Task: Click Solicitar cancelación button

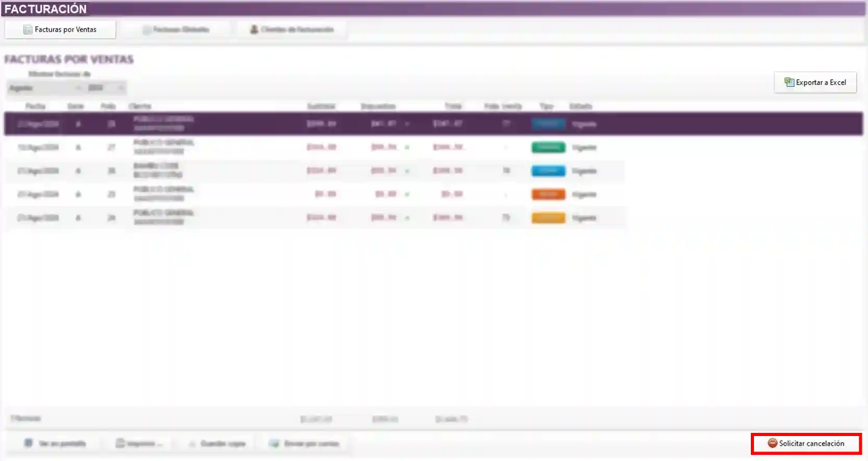Action: (x=806, y=443)
